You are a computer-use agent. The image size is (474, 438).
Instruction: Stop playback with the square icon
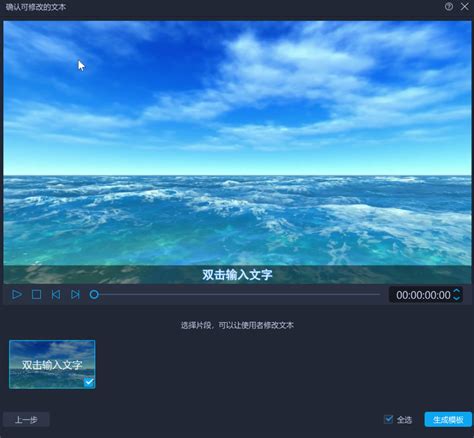[36, 295]
